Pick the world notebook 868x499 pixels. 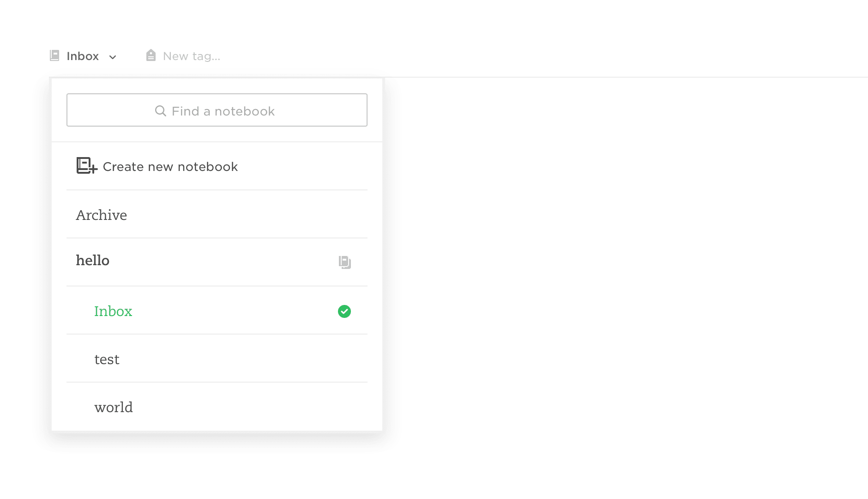tap(114, 408)
